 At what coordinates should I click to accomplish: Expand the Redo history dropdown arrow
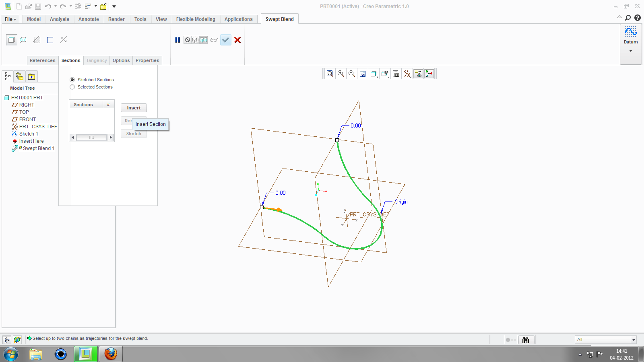[x=71, y=6]
